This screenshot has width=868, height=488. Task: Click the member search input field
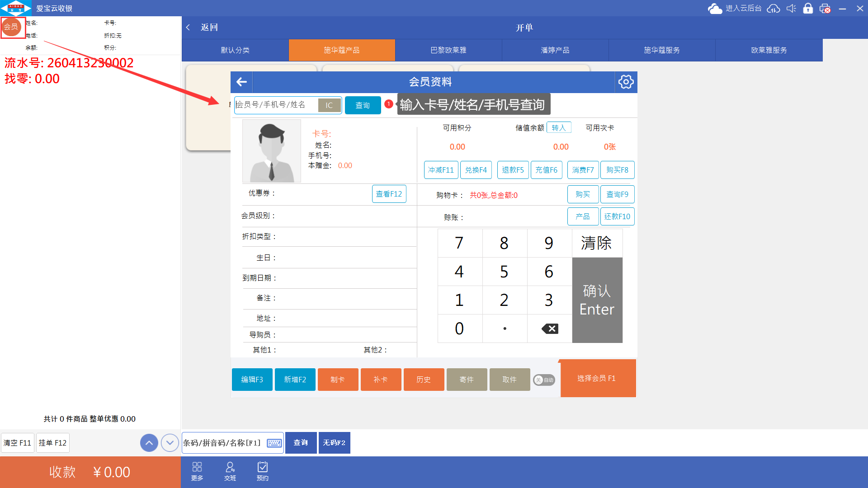click(276, 105)
